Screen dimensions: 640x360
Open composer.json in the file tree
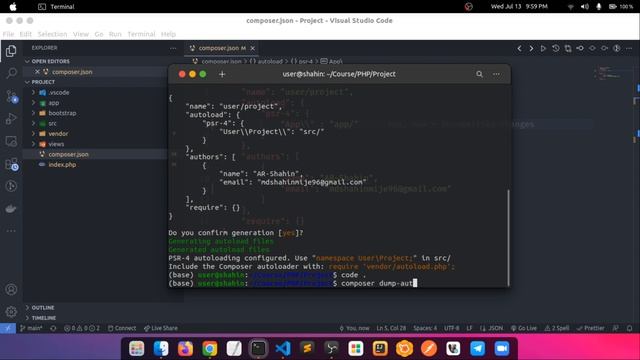tap(68, 154)
